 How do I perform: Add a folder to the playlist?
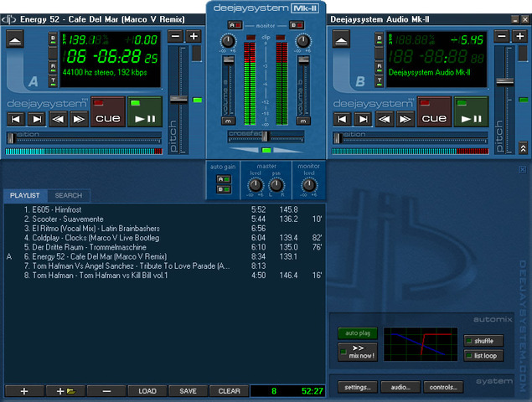(65, 391)
